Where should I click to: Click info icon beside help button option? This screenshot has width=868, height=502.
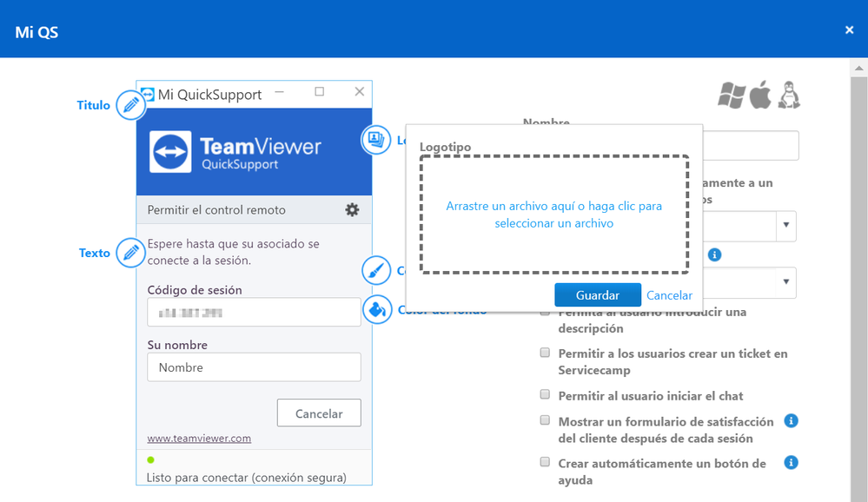(791, 462)
